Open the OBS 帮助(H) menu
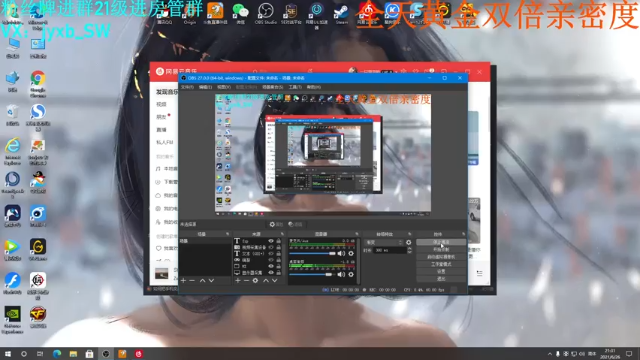 313,87
